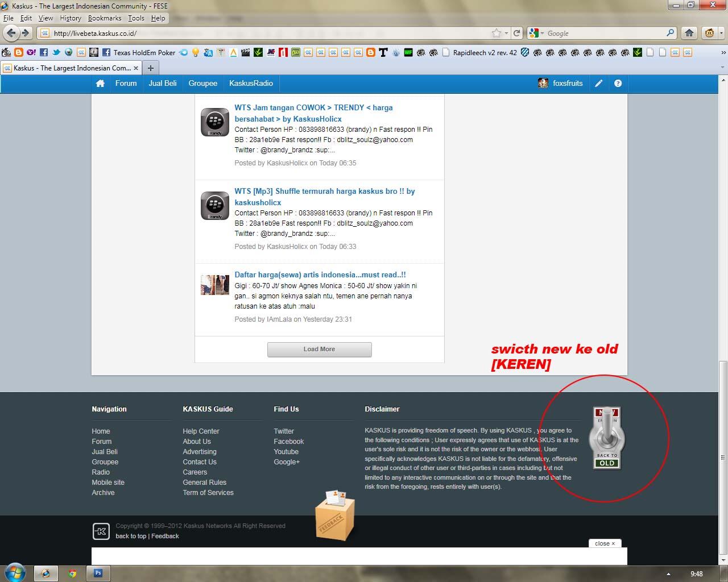Click the search magnifier icon
The width and height of the screenshot is (728, 582).
670,33
